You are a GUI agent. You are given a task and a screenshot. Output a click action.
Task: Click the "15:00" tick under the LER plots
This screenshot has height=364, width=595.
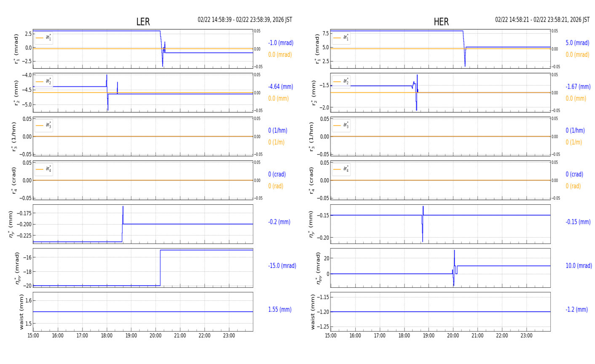click(33, 336)
